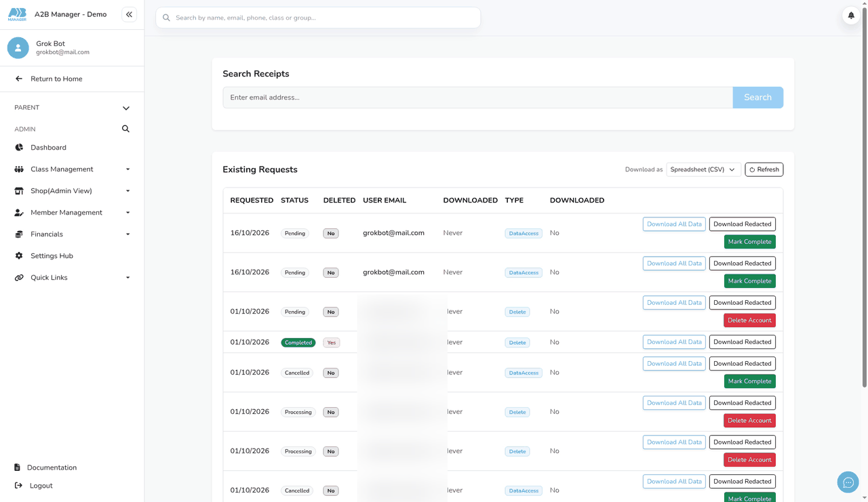This screenshot has width=868, height=502.
Task: Open the Spreadsheet (CSV) download format dropdown
Action: pyautogui.click(x=703, y=169)
